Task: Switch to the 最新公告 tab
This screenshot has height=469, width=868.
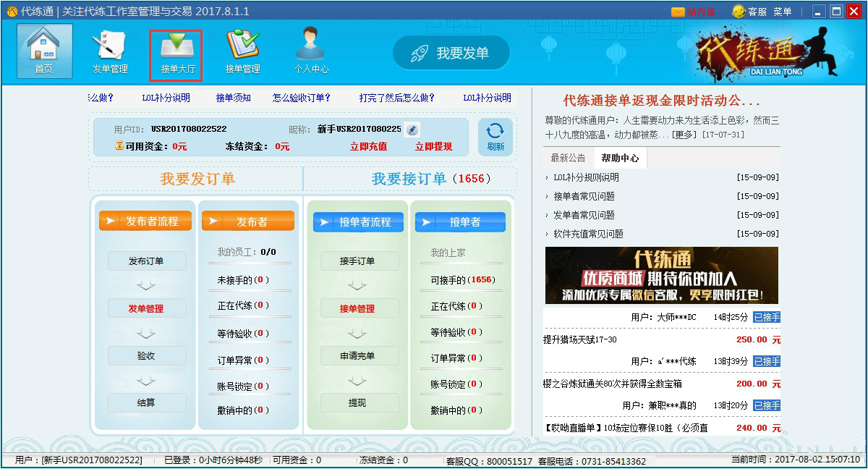Action: 567,156
